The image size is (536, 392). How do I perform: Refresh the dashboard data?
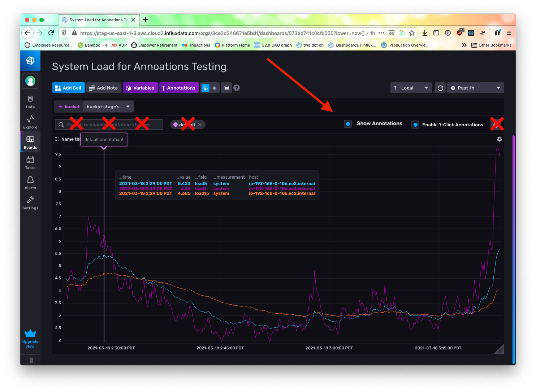tap(440, 88)
